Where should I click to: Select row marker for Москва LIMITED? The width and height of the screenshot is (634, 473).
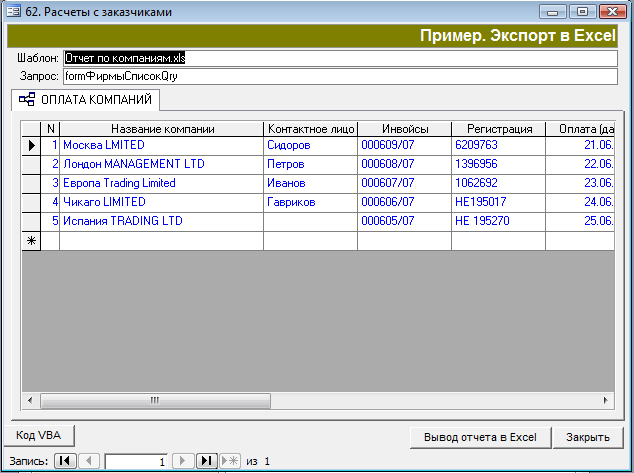coord(31,145)
